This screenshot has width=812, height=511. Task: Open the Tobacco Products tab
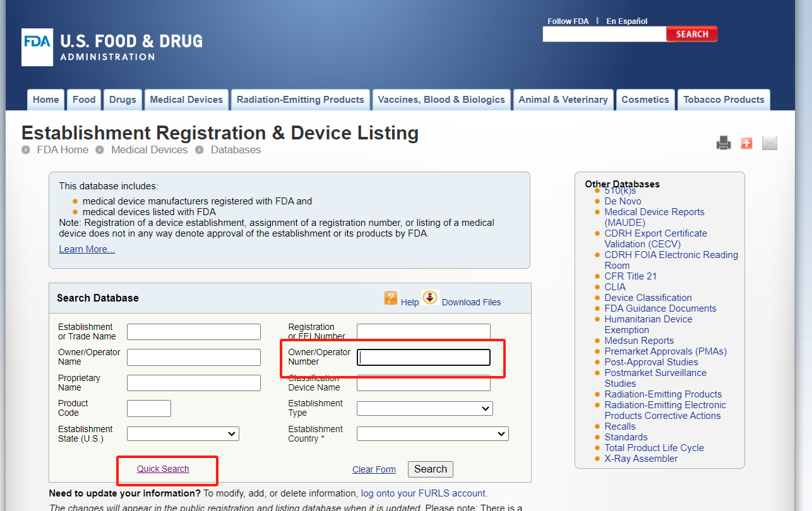click(724, 100)
